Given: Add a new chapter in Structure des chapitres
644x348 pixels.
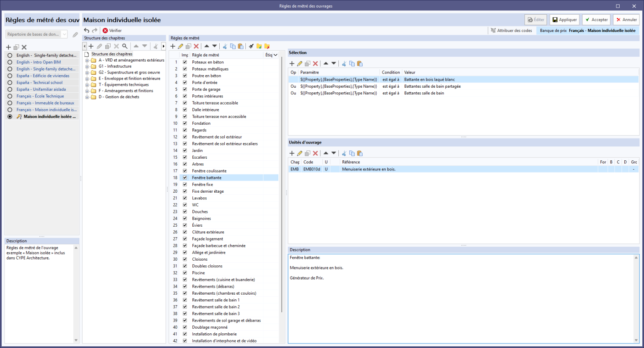Looking at the screenshot, I should (x=91, y=46).
